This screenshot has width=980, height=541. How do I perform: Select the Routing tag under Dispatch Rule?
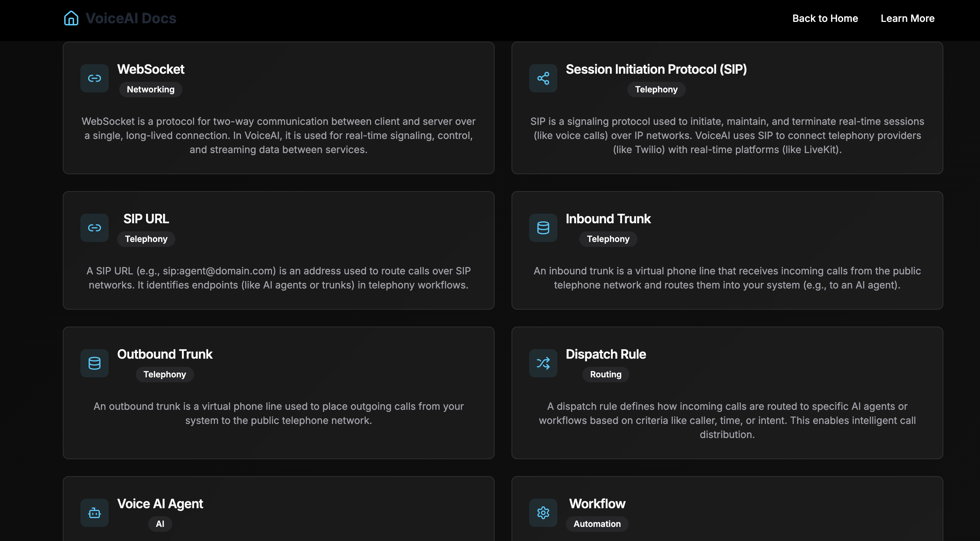[606, 375]
